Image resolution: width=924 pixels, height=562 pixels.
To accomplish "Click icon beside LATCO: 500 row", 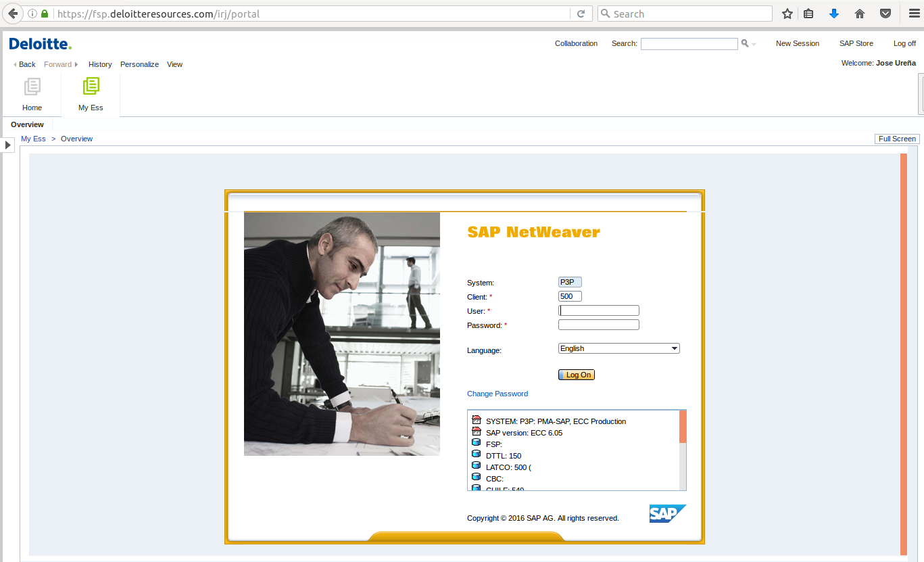I will coord(477,467).
